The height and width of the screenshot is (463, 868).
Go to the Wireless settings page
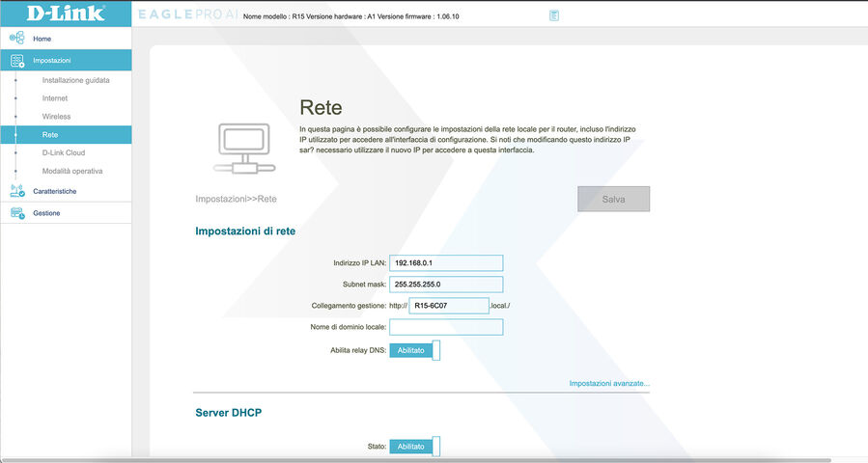56,117
